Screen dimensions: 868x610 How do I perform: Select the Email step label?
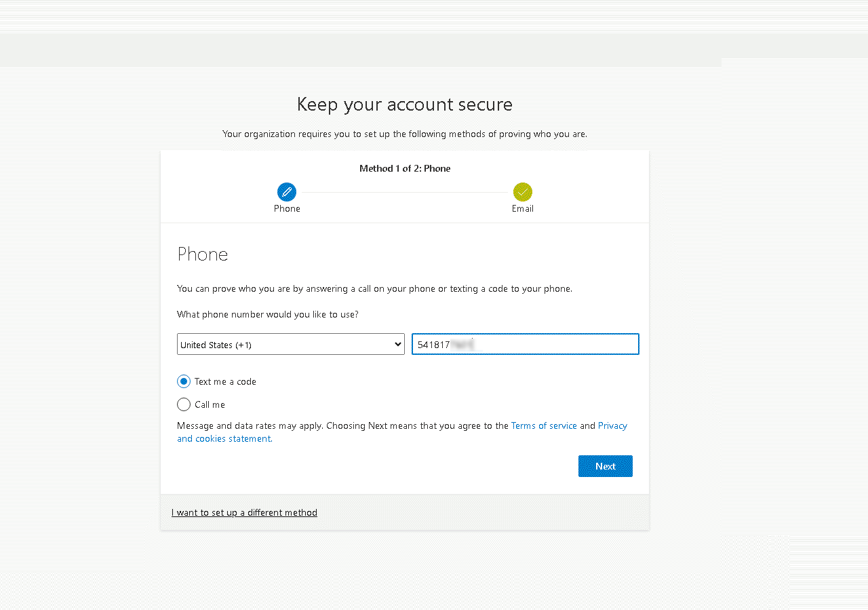(x=522, y=209)
